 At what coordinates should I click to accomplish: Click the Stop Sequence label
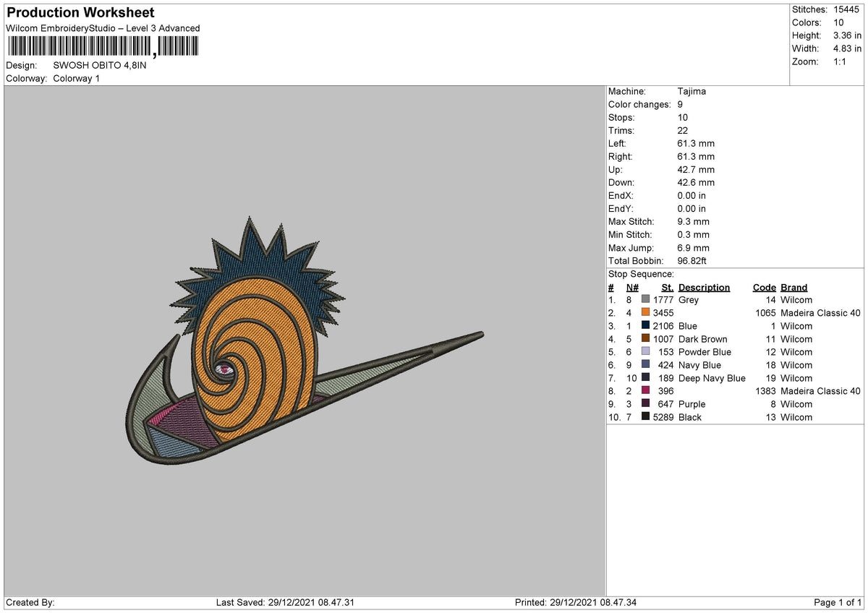641,274
